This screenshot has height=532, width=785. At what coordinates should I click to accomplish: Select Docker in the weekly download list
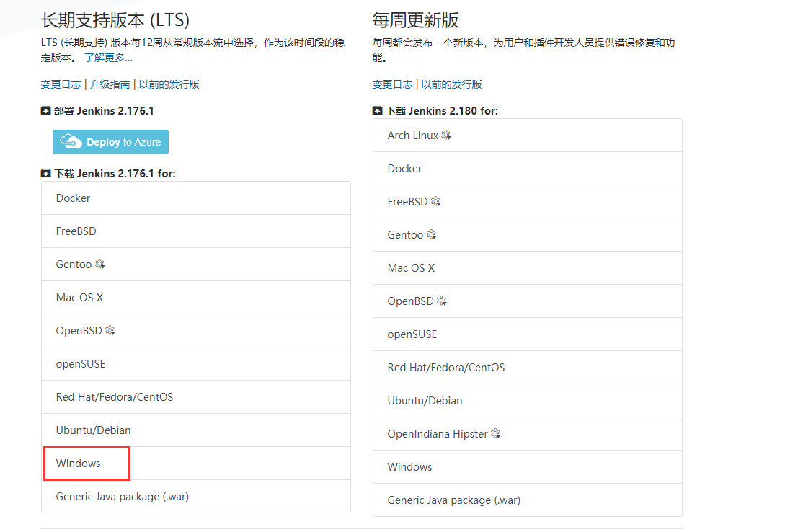[x=528, y=169]
